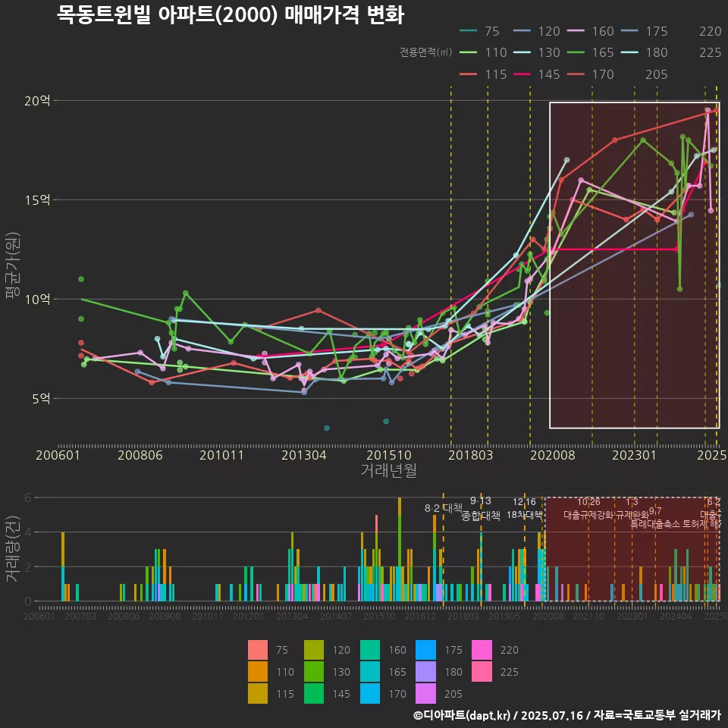Screen dimensions: 728x728
Task: Click the 130 line legend entry at top
Action: click(537, 52)
